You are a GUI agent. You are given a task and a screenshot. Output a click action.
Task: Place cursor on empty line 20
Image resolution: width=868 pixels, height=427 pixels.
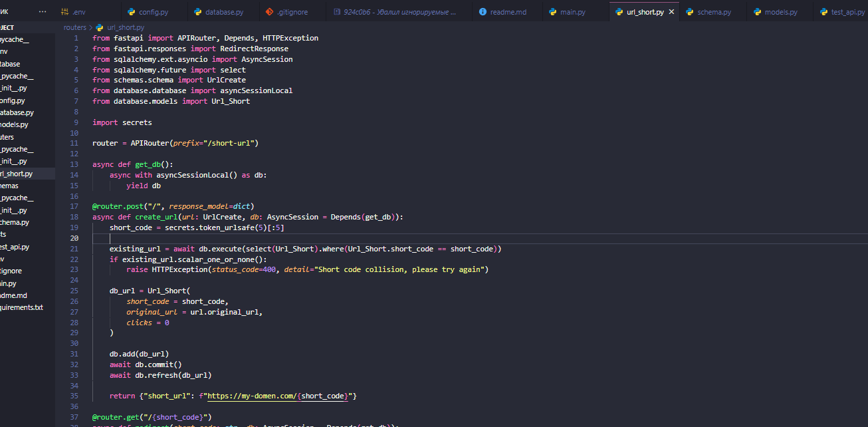(480, 238)
